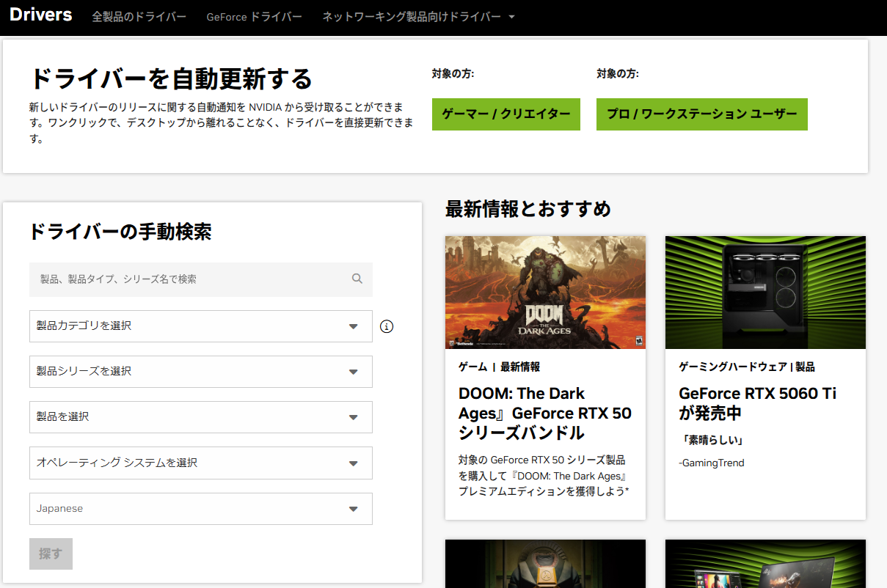Open the Japanese language dropdown
Image resolution: width=887 pixels, height=588 pixels.
201,509
